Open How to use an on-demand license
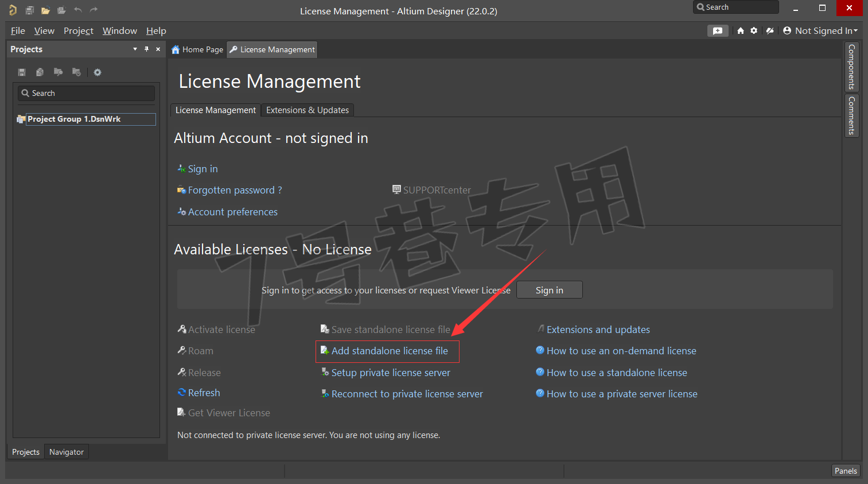This screenshot has width=868, height=484. click(x=621, y=351)
